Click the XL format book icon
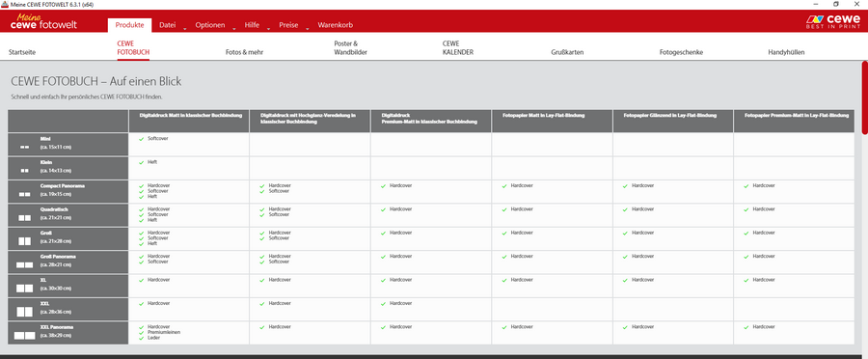Image resolution: width=868 pixels, height=359 pixels. pyautogui.click(x=24, y=289)
